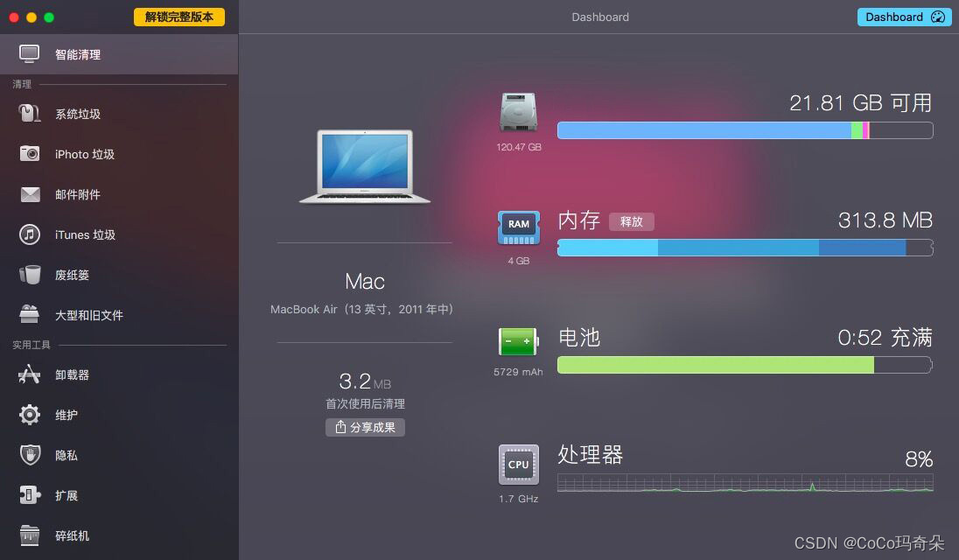The image size is (959, 560).
Task: Select 智能清理 smart cleanup item
Action: pos(119,54)
